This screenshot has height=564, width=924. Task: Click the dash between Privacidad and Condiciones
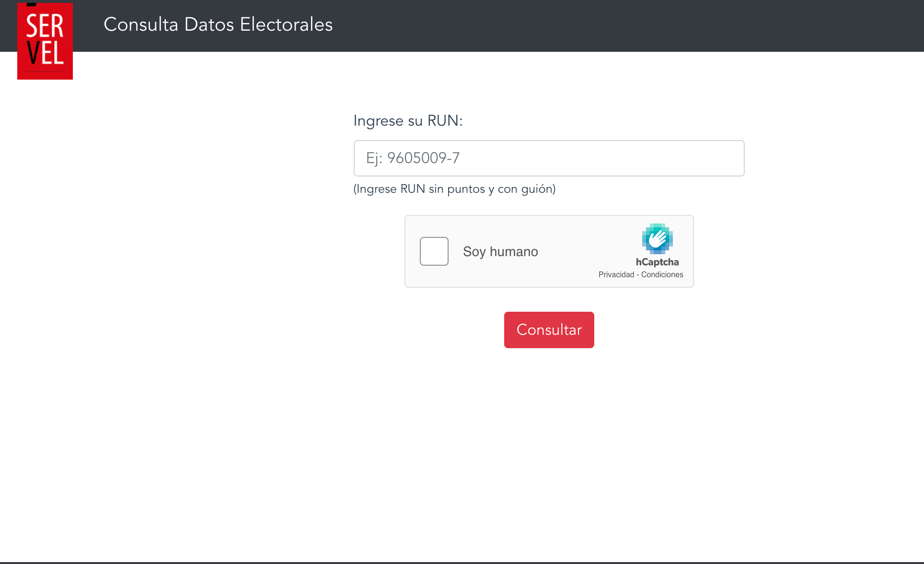point(638,275)
